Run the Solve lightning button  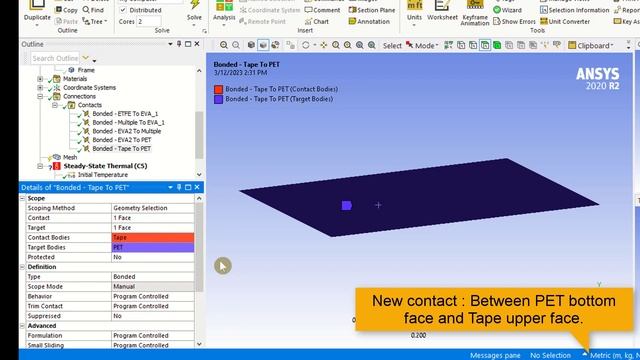pyautogui.click(x=194, y=11)
